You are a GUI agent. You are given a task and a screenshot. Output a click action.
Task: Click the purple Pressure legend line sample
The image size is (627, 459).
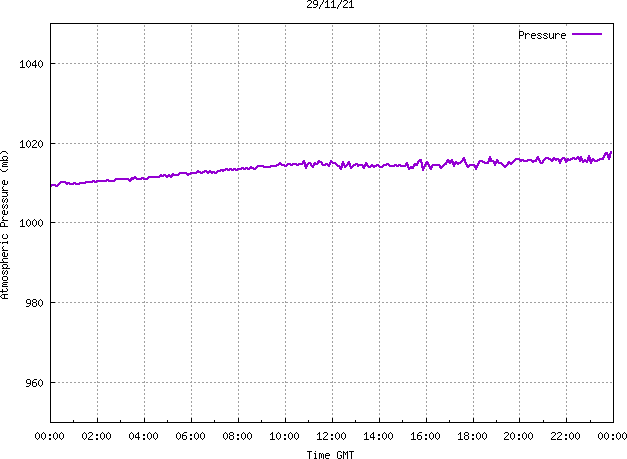point(587,34)
